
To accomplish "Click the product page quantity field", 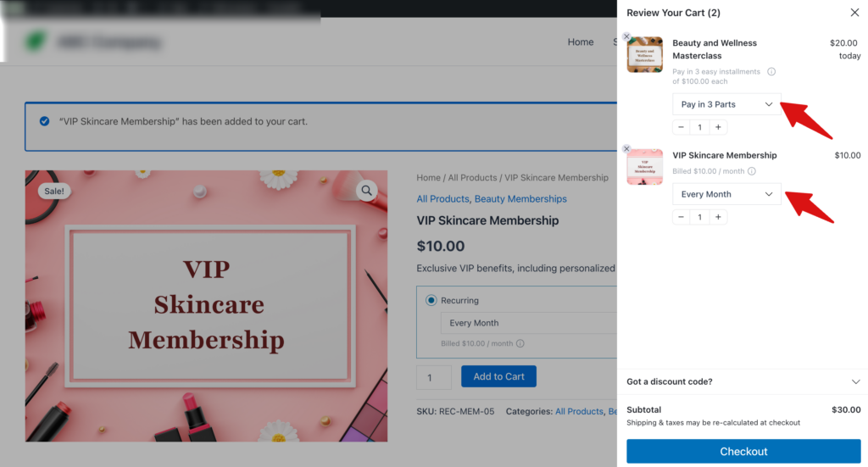I will coord(434,377).
